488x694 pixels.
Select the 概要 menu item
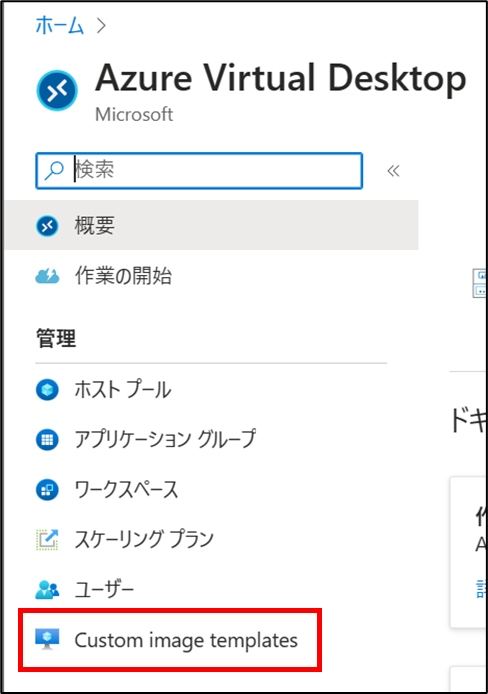tap(211, 225)
